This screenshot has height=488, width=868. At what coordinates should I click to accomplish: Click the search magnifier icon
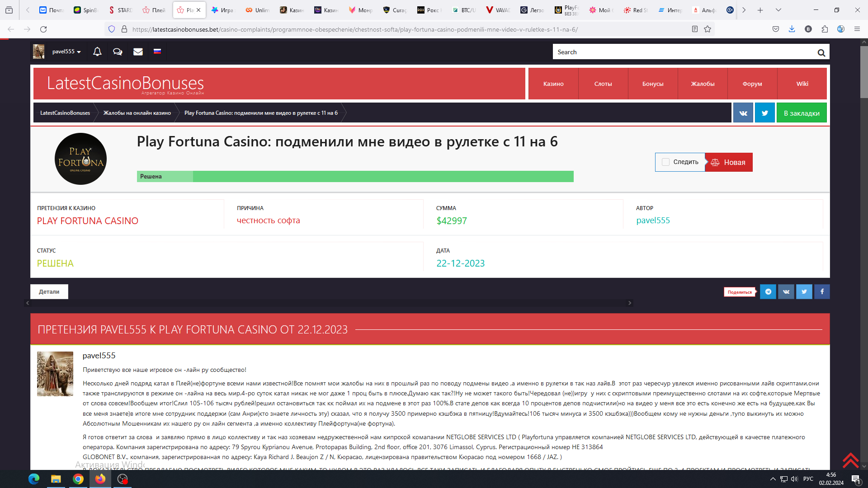pos(821,52)
